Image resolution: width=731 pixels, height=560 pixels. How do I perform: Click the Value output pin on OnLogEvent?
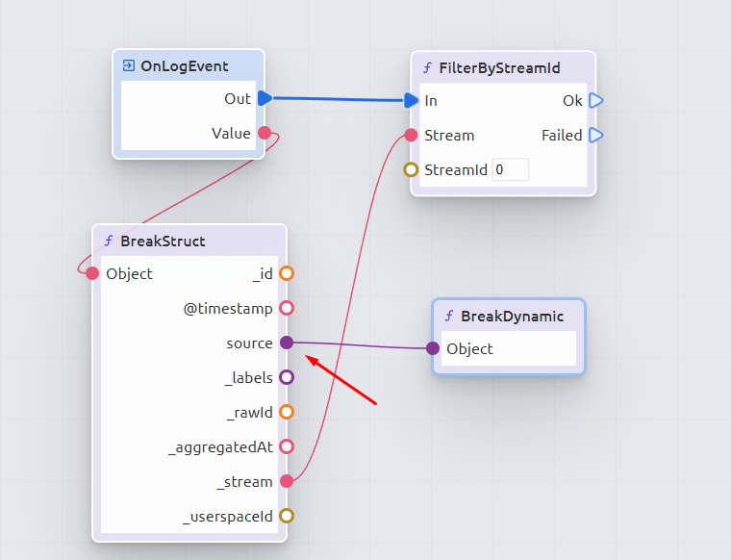(x=264, y=134)
